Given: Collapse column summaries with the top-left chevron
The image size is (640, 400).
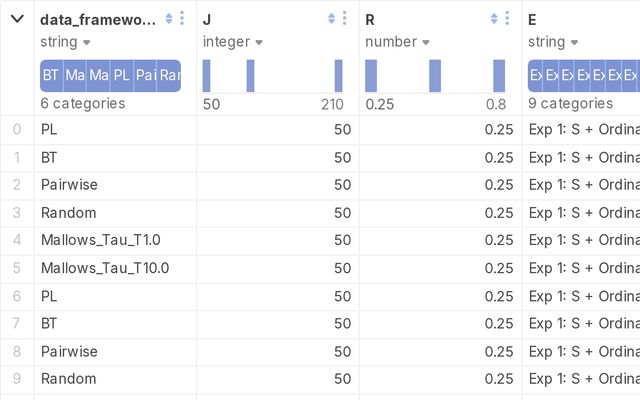Looking at the screenshot, I should pyautogui.click(x=17, y=19).
